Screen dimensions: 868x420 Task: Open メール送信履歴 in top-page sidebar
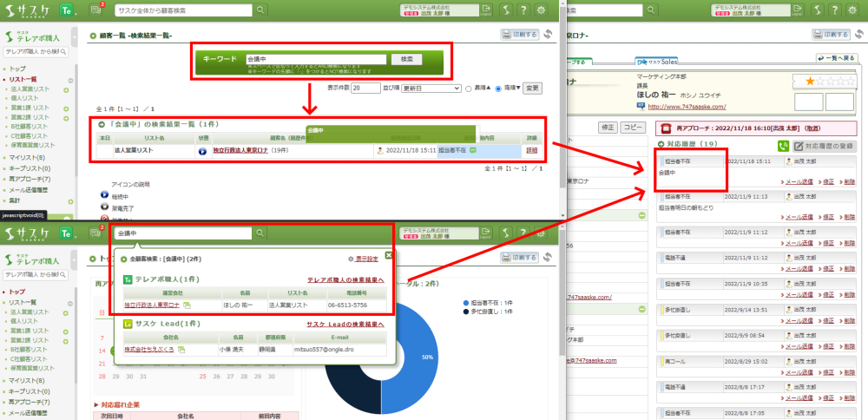[x=29, y=413]
